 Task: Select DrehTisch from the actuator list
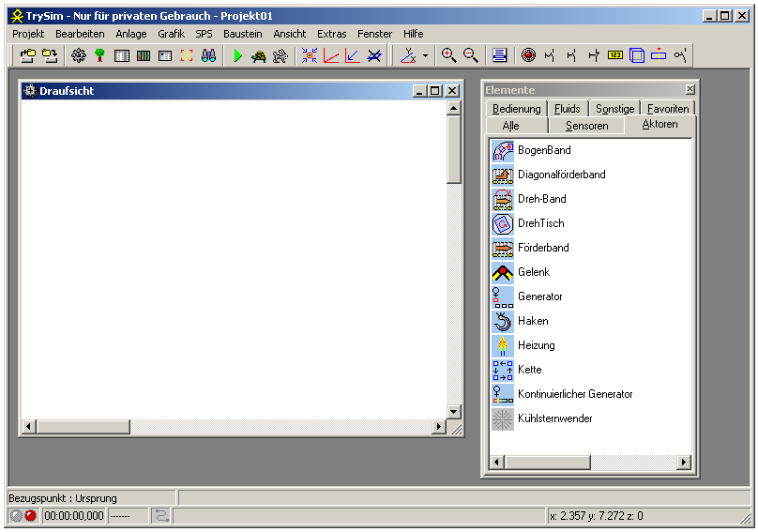[540, 223]
